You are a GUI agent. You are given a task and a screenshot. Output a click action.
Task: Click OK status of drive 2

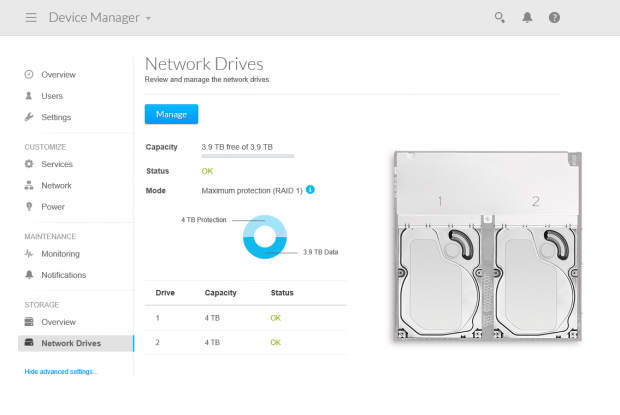[x=276, y=342]
